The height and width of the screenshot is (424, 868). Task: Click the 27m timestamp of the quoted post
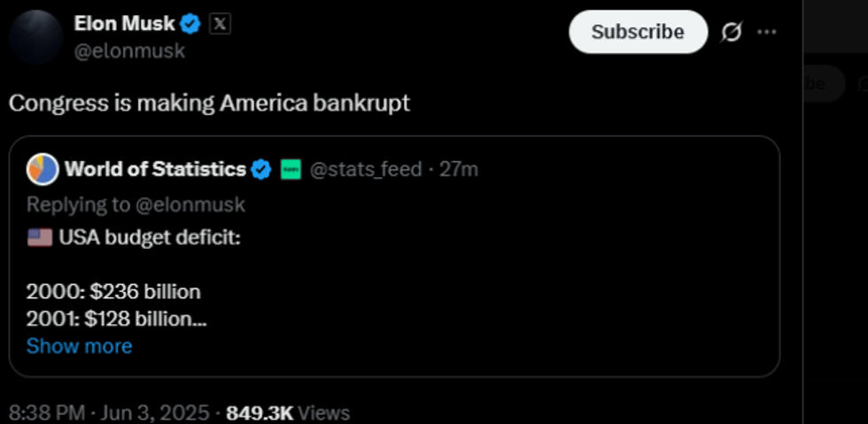pos(459,169)
